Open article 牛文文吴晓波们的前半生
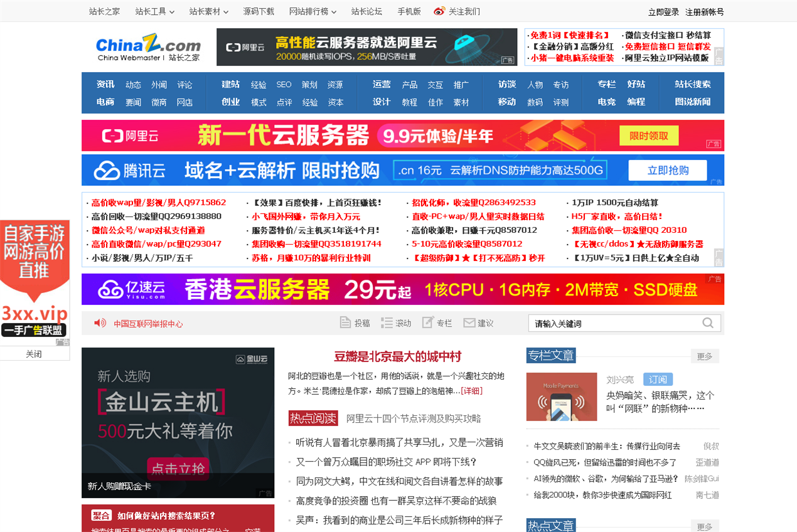 point(607,446)
